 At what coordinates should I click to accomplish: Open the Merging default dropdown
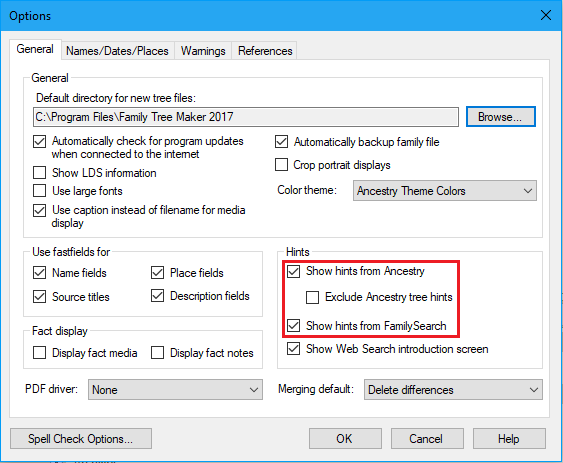coord(453,390)
